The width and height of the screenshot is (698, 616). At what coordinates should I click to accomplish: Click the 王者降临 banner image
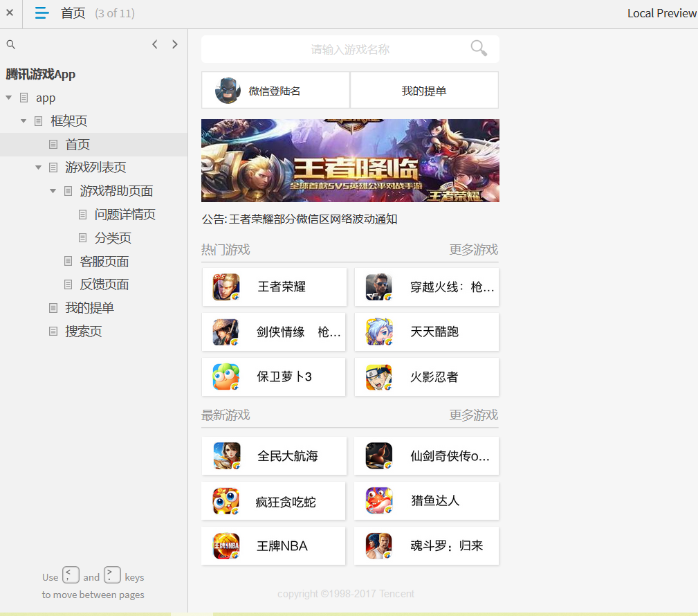pyautogui.click(x=350, y=161)
